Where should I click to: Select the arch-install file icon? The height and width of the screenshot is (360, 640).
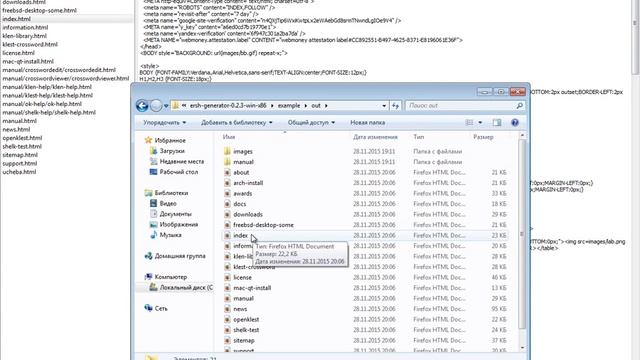228,183
